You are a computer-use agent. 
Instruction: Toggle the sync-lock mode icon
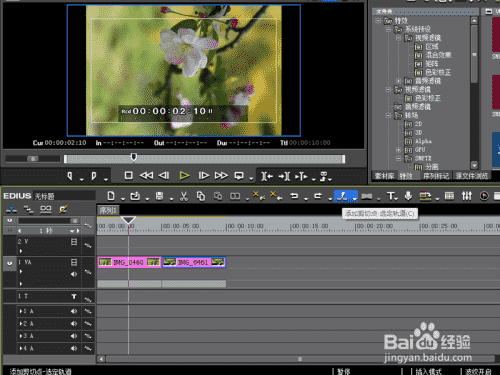pos(29,209)
